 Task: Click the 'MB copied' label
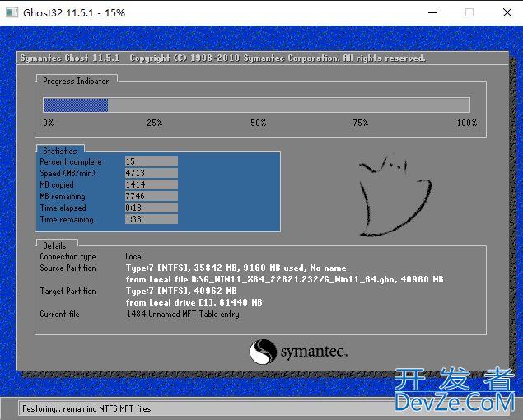[x=57, y=184]
